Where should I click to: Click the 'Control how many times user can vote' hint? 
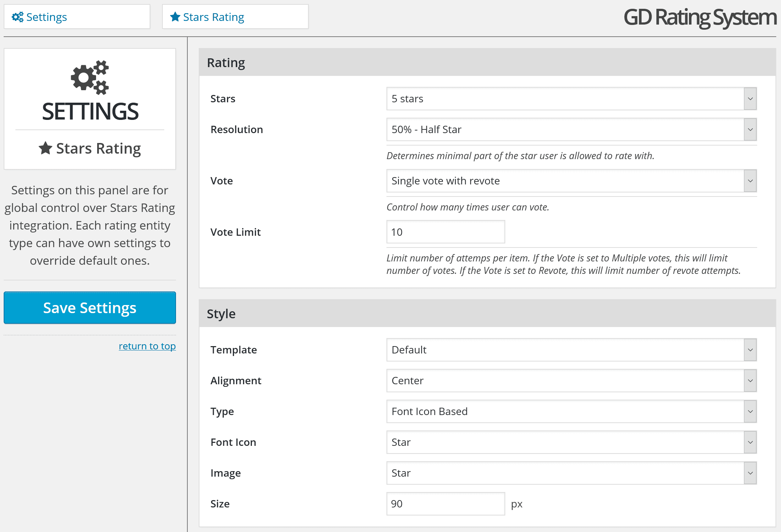click(x=468, y=207)
